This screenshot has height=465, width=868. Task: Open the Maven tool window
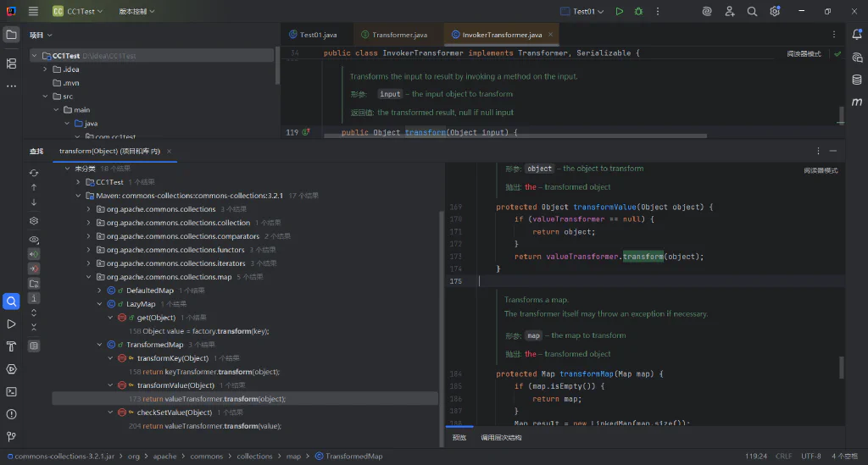pos(857,102)
